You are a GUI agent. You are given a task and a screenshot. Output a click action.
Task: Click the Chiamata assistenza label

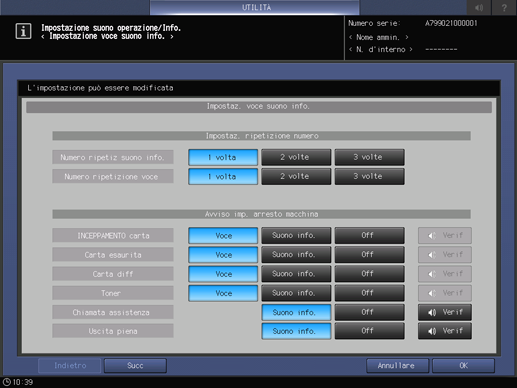pyautogui.click(x=113, y=312)
